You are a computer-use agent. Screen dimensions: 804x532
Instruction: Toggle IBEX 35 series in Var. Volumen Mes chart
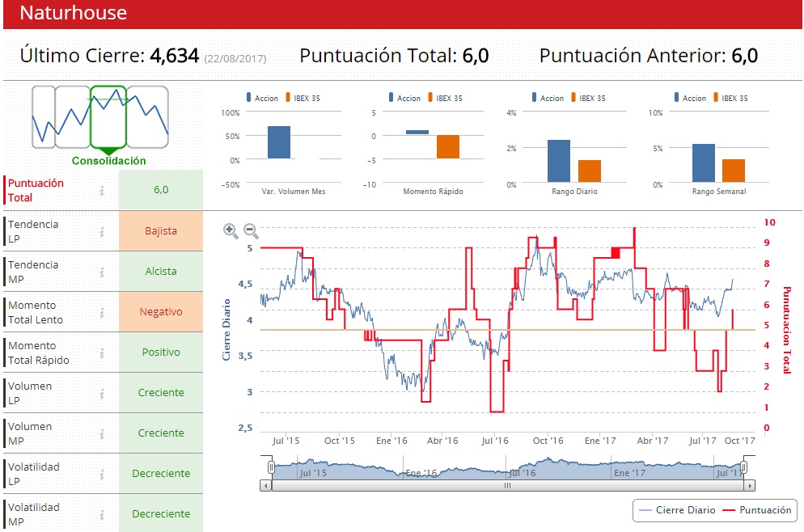[x=303, y=98]
